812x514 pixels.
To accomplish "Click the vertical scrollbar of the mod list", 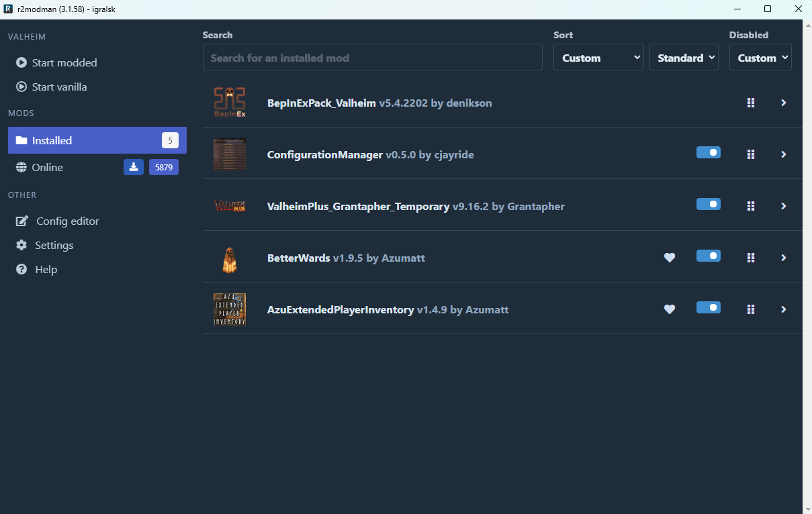I will (807, 266).
